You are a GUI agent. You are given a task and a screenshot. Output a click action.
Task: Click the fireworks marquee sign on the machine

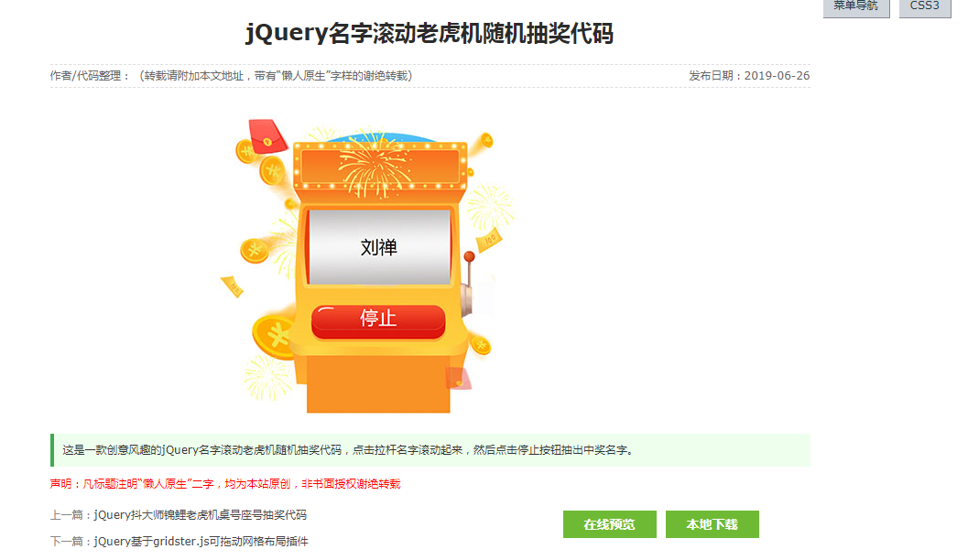pyautogui.click(x=380, y=166)
